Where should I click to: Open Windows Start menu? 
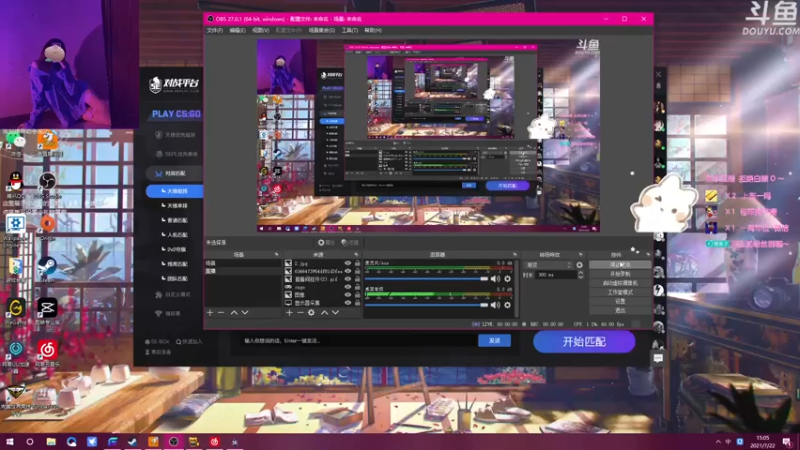tap(9, 441)
